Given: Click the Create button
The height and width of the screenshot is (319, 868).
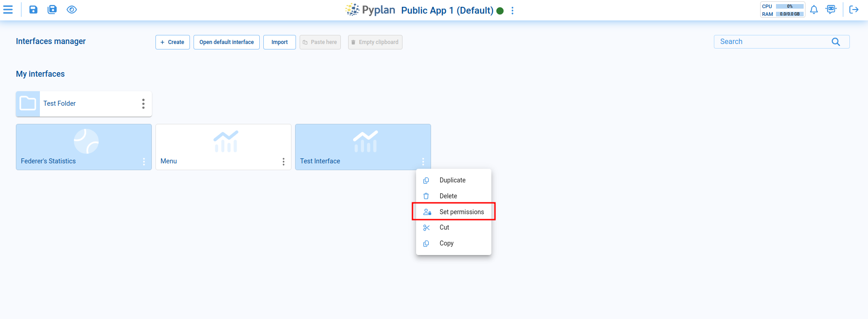Looking at the screenshot, I should pyautogui.click(x=173, y=42).
